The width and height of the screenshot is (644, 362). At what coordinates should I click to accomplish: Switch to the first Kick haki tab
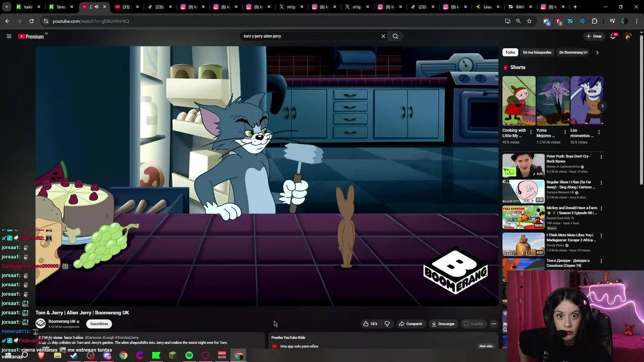click(28, 7)
